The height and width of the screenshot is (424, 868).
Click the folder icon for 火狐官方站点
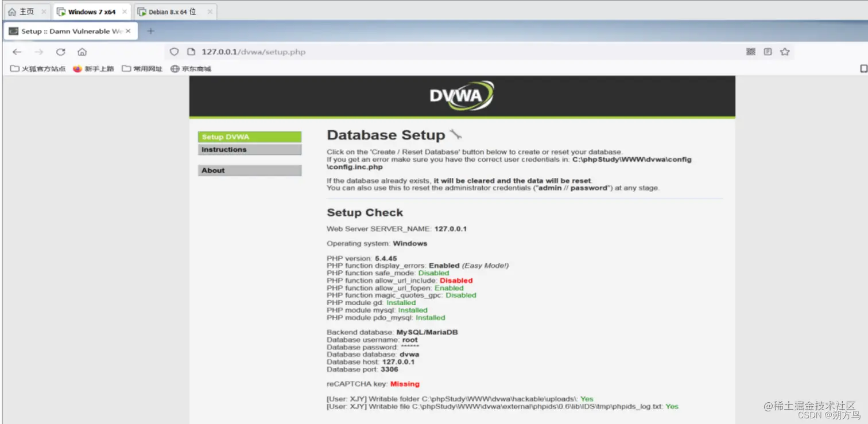pos(15,69)
